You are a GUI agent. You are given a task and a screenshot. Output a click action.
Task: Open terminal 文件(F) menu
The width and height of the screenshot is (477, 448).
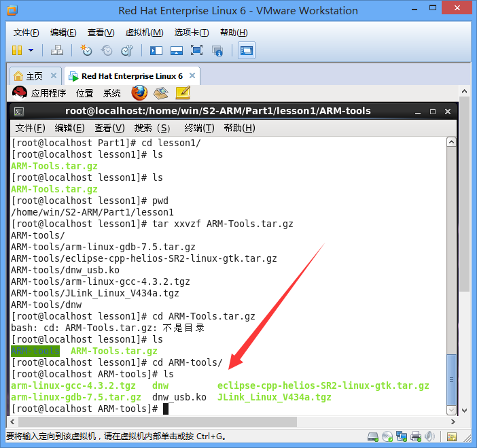(x=30, y=128)
